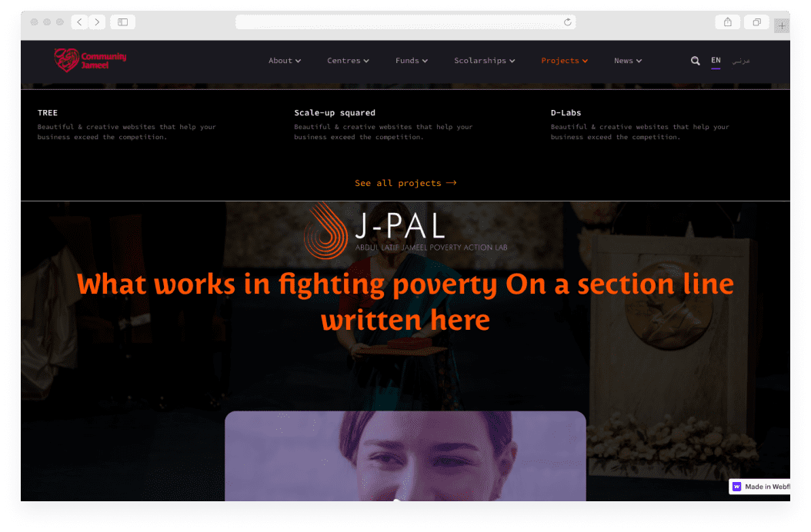Click the J-PAL logo
The height and width of the screenshot is (532, 811).
pyautogui.click(x=405, y=230)
